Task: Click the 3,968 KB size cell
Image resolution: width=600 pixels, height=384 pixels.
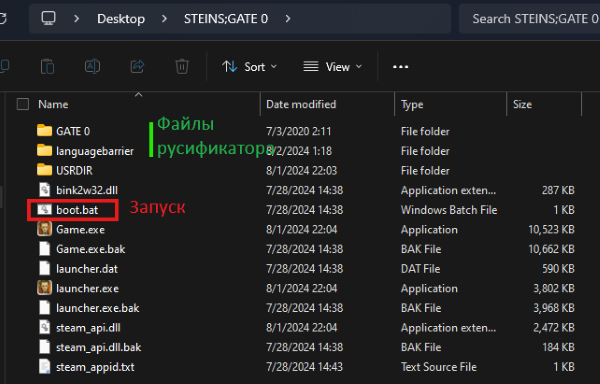Action: [554, 308]
